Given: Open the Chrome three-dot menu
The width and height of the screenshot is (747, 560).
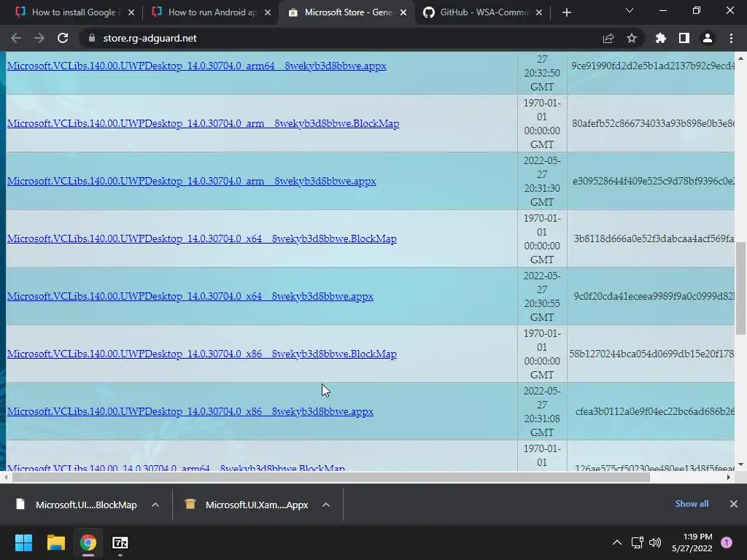Looking at the screenshot, I should (x=731, y=38).
